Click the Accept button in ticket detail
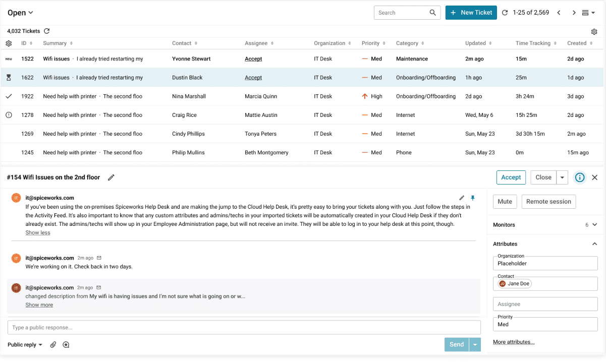Screen dimensions: 606x364 511,177
